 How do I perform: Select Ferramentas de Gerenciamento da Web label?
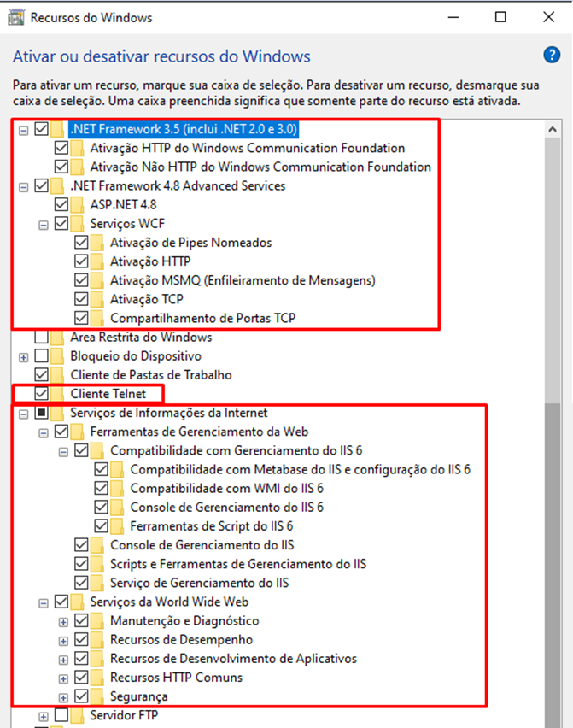199,432
